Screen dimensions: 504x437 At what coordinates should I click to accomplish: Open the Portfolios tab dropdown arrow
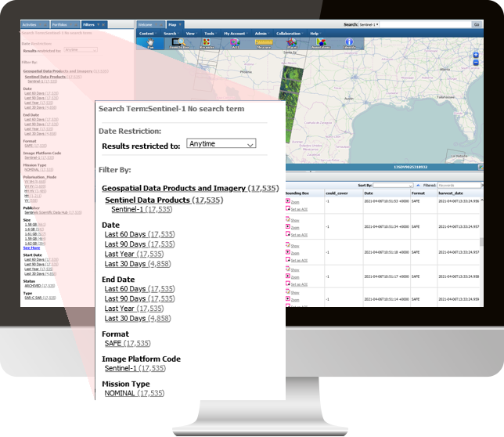(x=71, y=25)
